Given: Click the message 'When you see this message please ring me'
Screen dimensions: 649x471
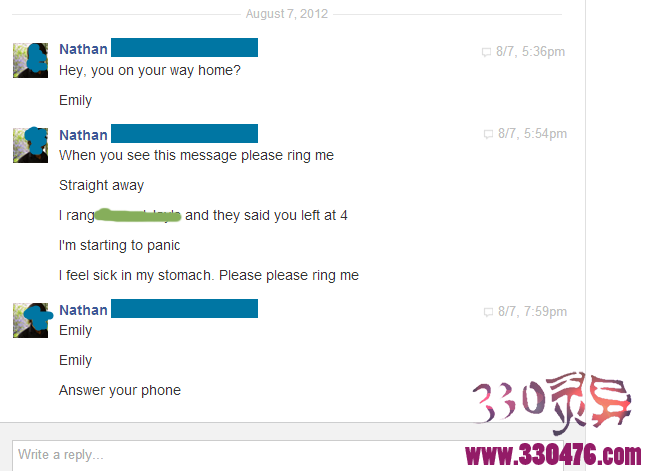Looking at the screenshot, I should [196, 155].
